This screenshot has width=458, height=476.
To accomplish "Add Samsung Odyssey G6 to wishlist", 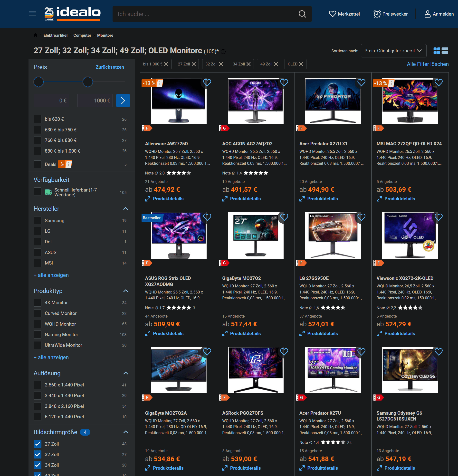I will (439, 352).
